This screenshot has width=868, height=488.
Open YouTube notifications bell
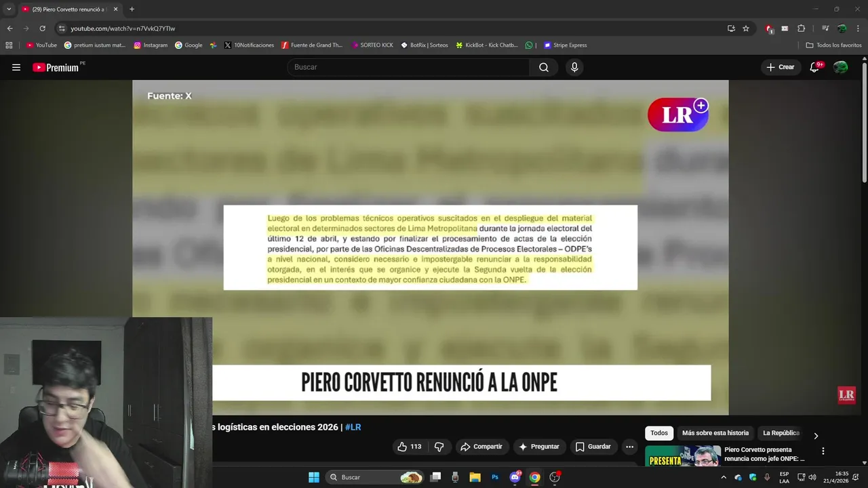[x=815, y=67]
